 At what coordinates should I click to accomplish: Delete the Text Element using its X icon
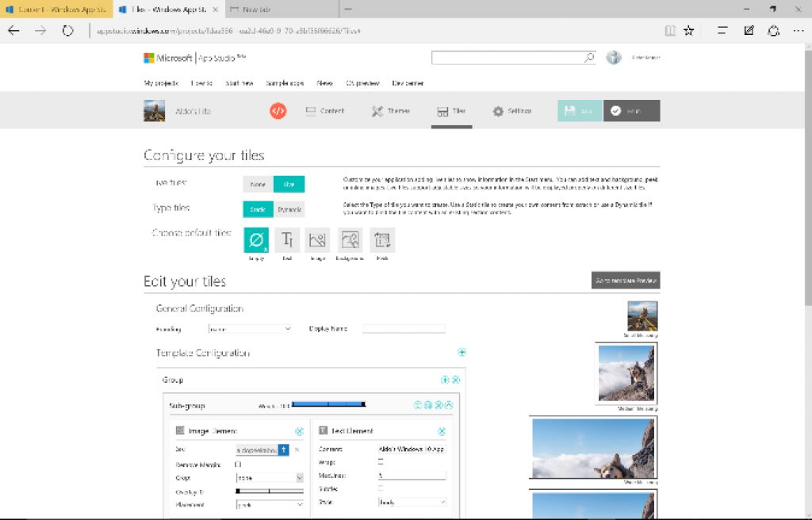coord(441,431)
